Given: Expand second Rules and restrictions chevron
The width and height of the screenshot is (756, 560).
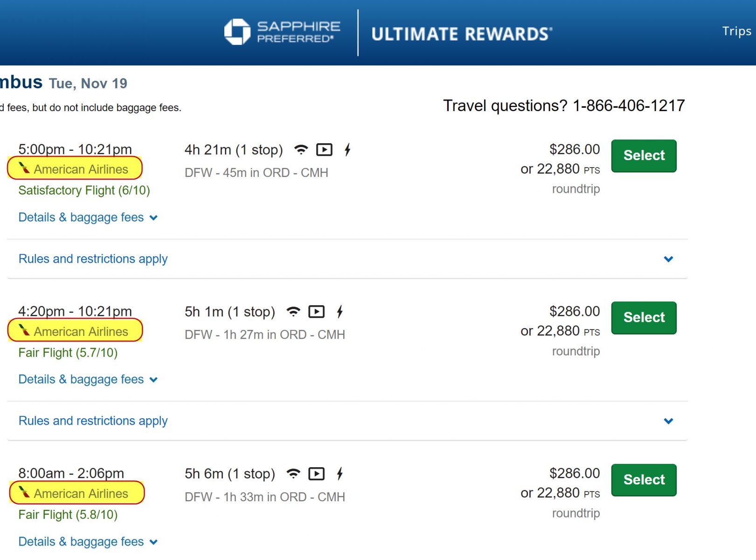Looking at the screenshot, I should pyautogui.click(x=668, y=421).
